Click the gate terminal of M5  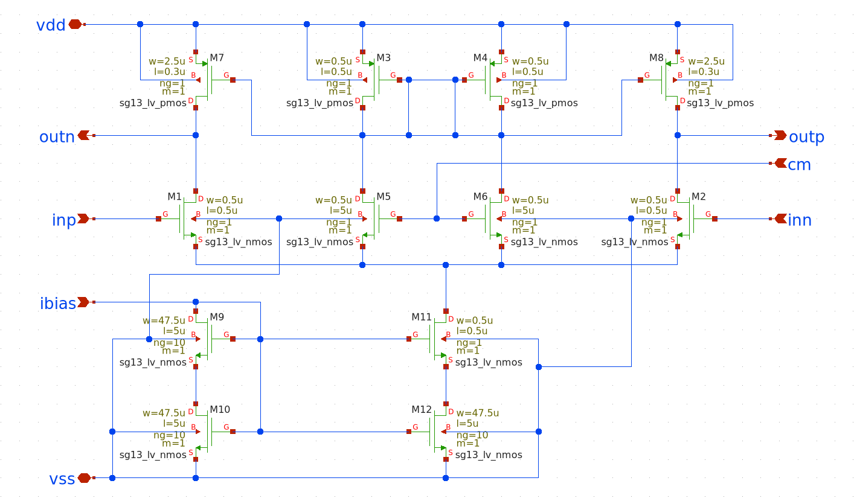[x=399, y=219]
